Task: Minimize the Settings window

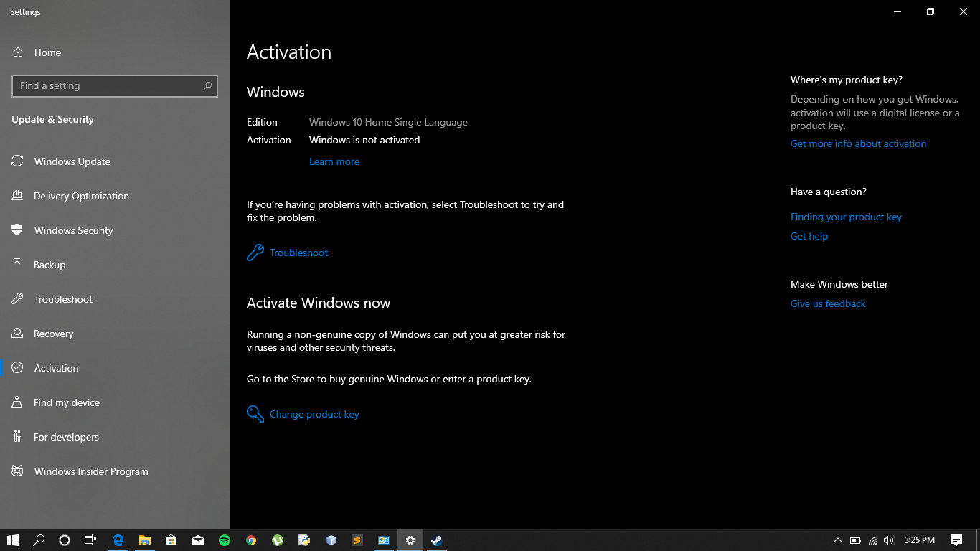Action: tap(897, 11)
